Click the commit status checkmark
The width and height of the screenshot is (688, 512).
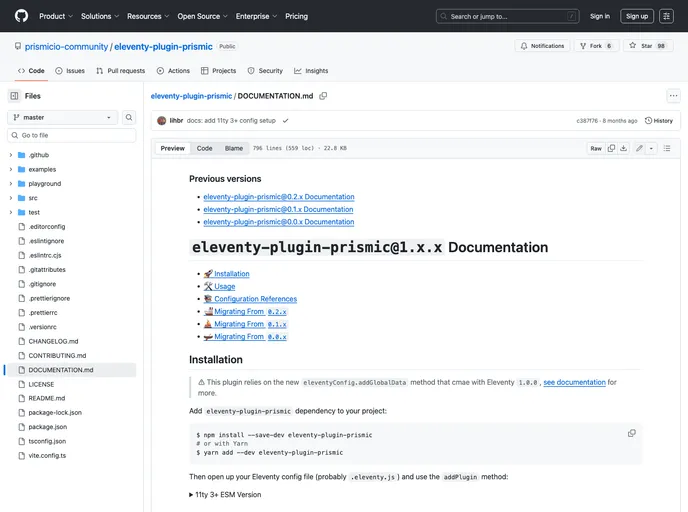point(286,121)
